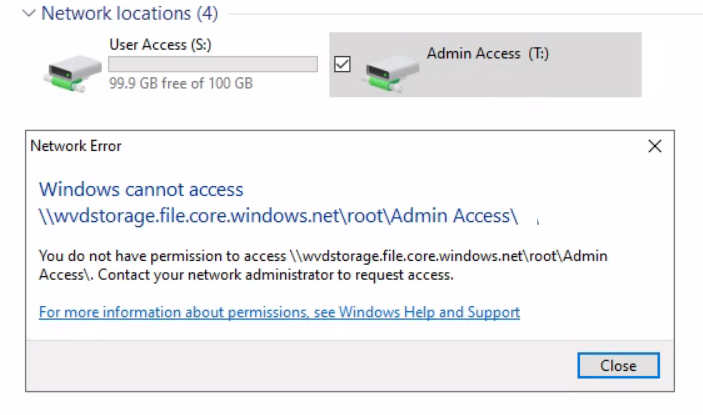703x415 pixels.
Task: Click the User Access (S:) drive label
Action: [160, 45]
